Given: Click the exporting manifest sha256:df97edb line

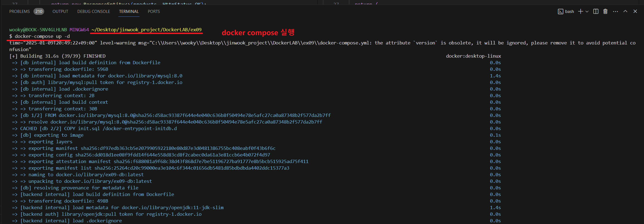Looking at the screenshot, I should (144, 148).
